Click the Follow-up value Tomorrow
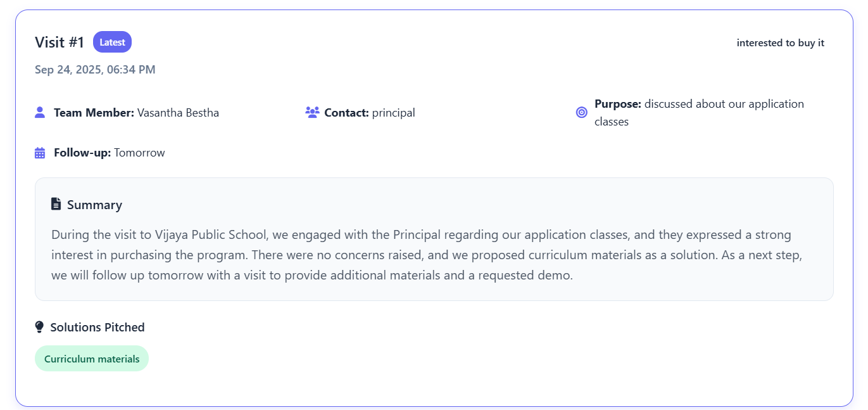 pos(139,153)
